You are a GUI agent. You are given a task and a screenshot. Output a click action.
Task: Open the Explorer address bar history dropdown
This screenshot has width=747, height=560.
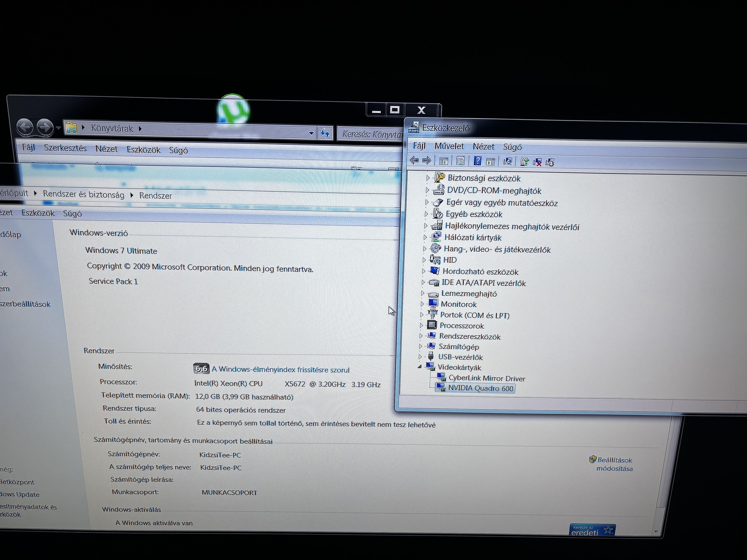coord(311,133)
